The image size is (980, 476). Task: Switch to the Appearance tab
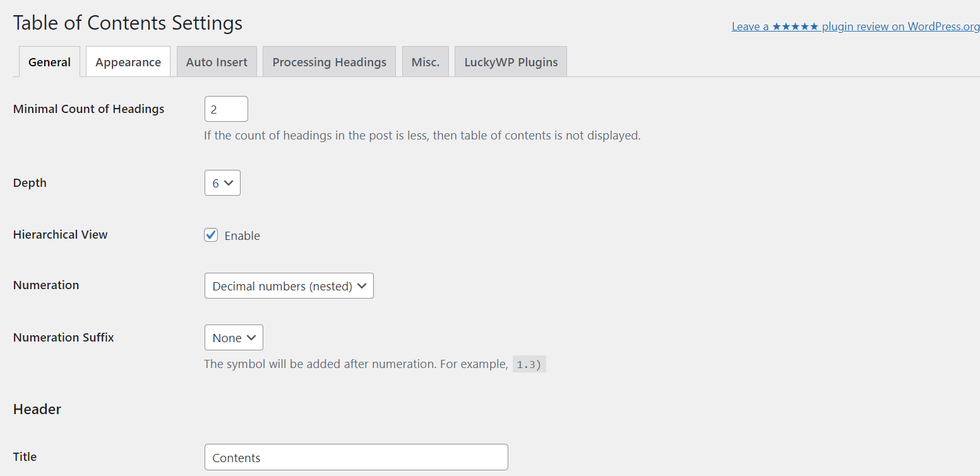tap(128, 62)
